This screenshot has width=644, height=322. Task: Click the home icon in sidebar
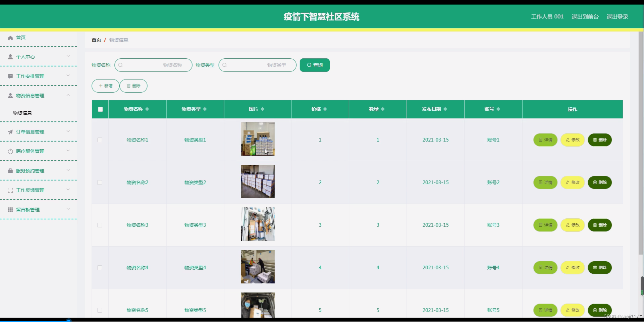pos(10,38)
